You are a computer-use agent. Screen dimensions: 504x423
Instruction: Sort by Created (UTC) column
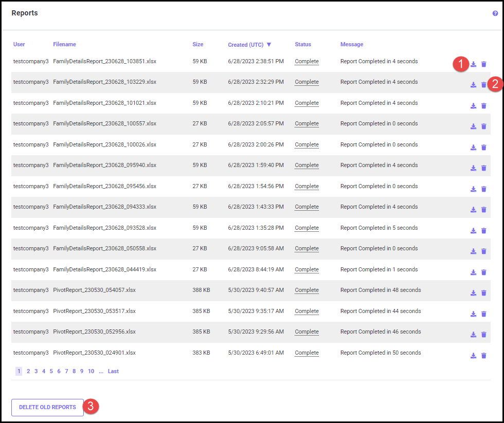246,45
